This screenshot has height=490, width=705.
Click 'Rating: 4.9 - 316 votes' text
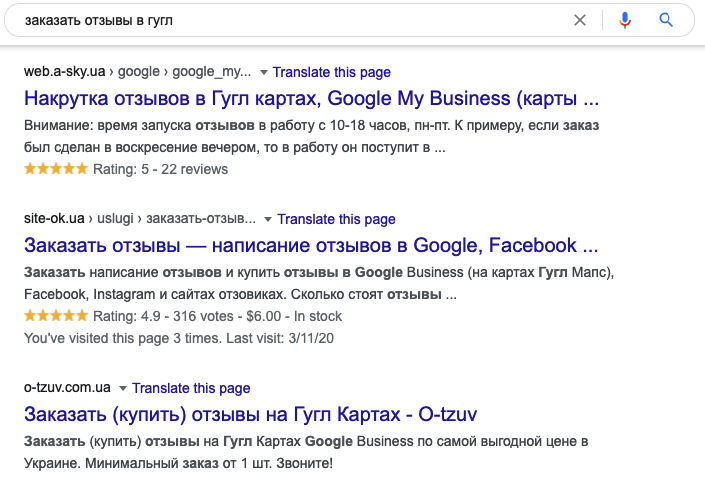pos(163,316)
